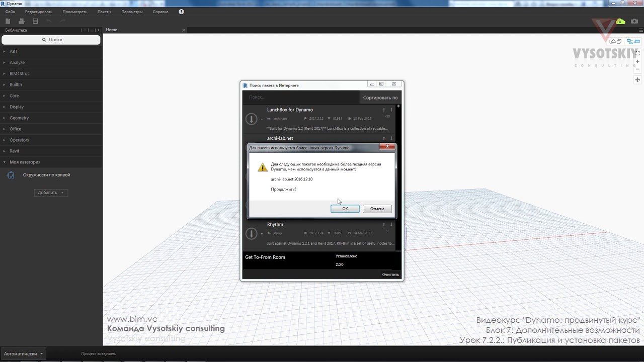Viewport: 644px width, 362px height.
Task: Click the redo arrow in toolbar
Action: coord(63,21)
